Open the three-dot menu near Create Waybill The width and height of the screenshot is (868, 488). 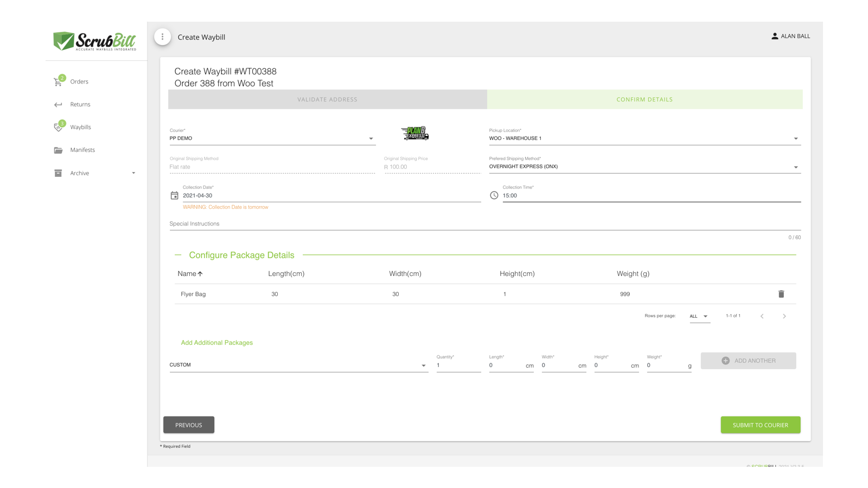[163, 37]
